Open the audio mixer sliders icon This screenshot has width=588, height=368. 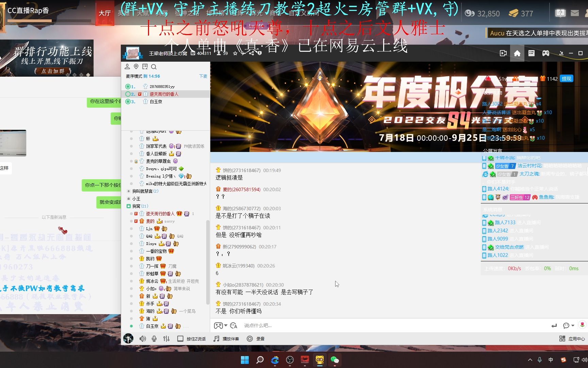[166, 338]
